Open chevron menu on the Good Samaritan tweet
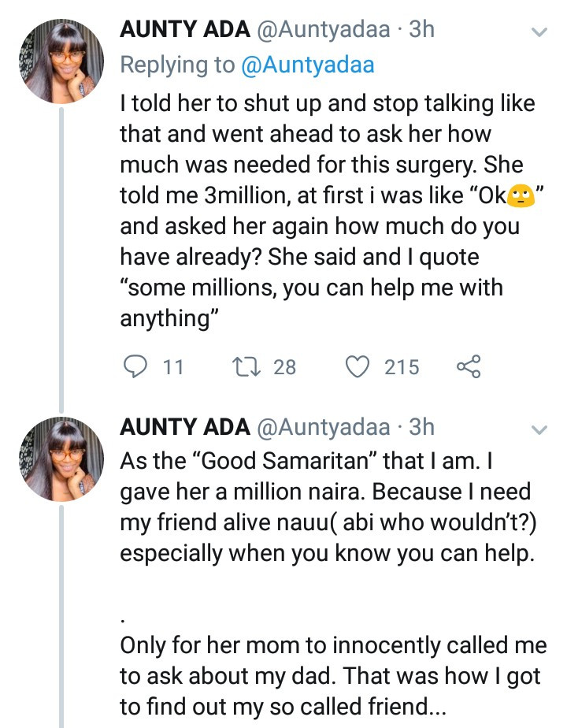This screenshot has height=728, width=567. [x=539, y=429]
